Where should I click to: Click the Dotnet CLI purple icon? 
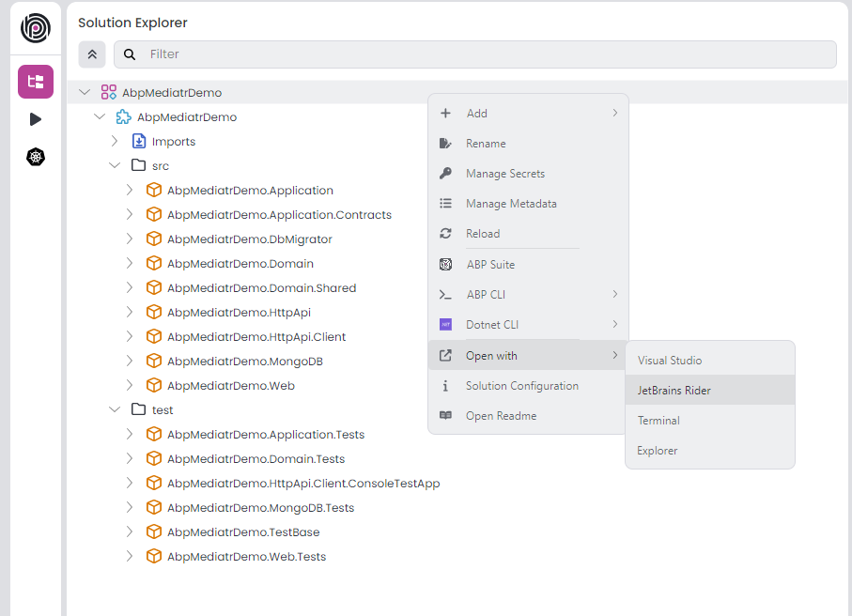tap(446, 324)
